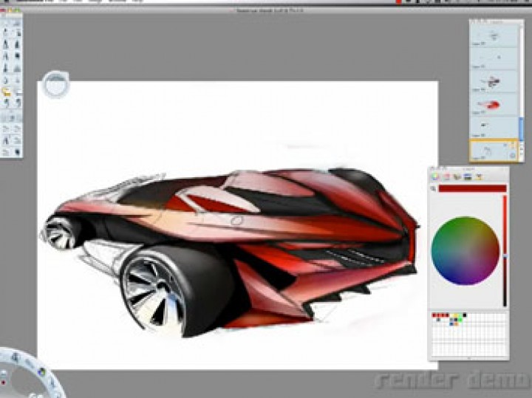Image resolution: width=532 pixels, height=398 pixels.
Task: Choose the blue swatch in palette grid
Action: pyautogui.click(x=451, y=323)
